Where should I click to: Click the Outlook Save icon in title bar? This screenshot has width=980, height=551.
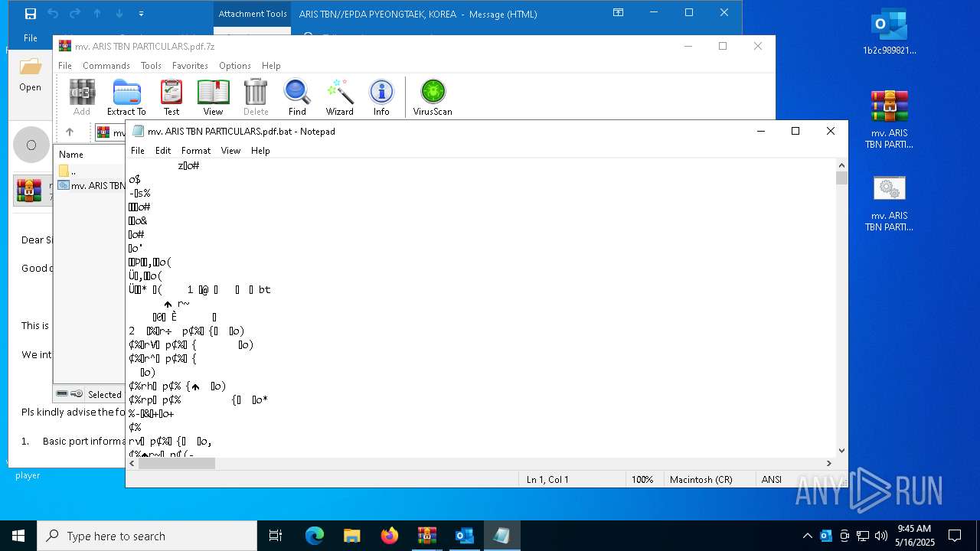(31, 14)
